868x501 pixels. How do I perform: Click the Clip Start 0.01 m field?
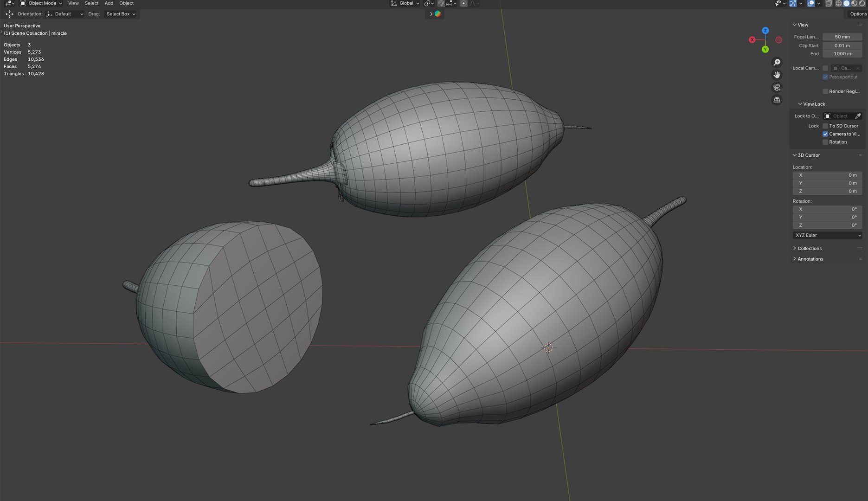pyautogui.click(x=842, y=45)
